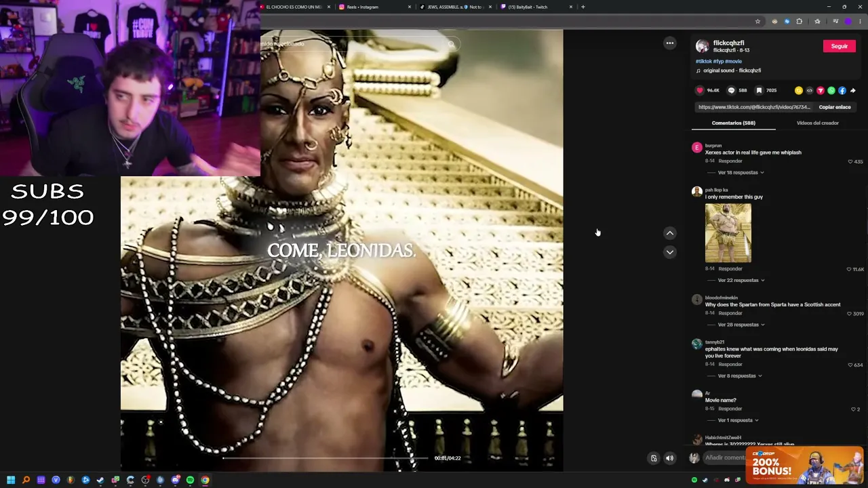868x488 pixels.
Task: Open the three-dot video options menu
Action: (x=670, y=43)
